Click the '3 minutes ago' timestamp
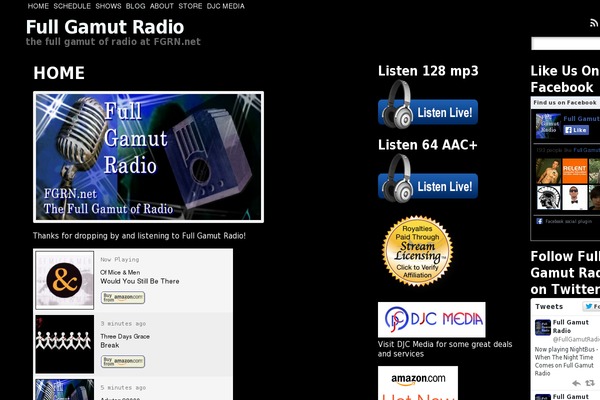This screenshot has height=400, width=600. pyautogui.click(x=123, y=323)
